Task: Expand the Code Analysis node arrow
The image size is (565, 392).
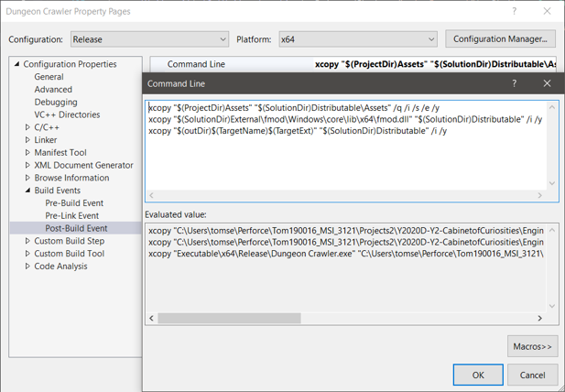Action: tap(27, 266)
